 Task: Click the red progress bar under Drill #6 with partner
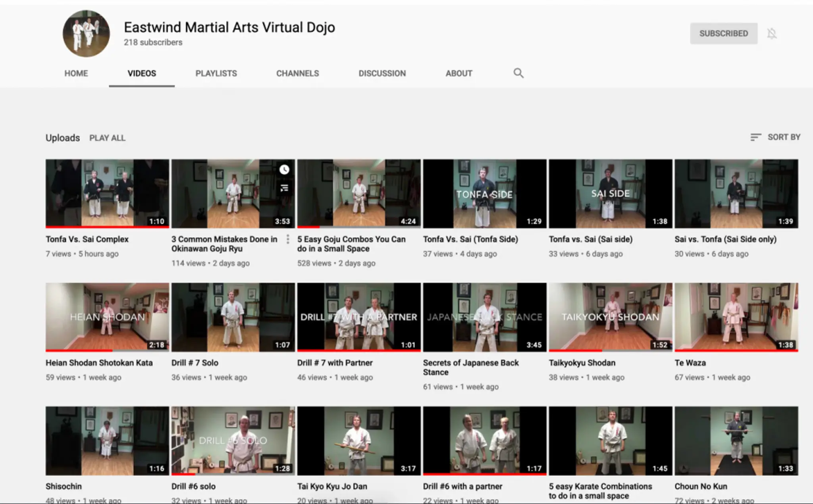pos(485,474)
